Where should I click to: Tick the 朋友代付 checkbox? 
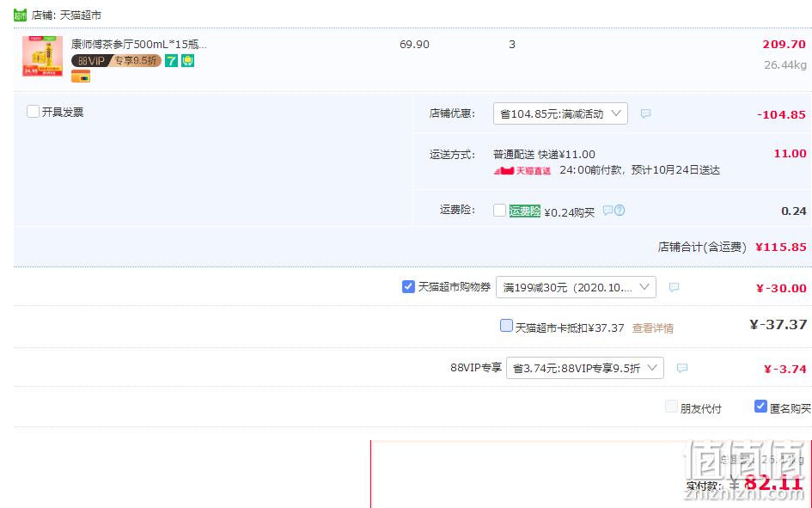[x=671, y=407]
